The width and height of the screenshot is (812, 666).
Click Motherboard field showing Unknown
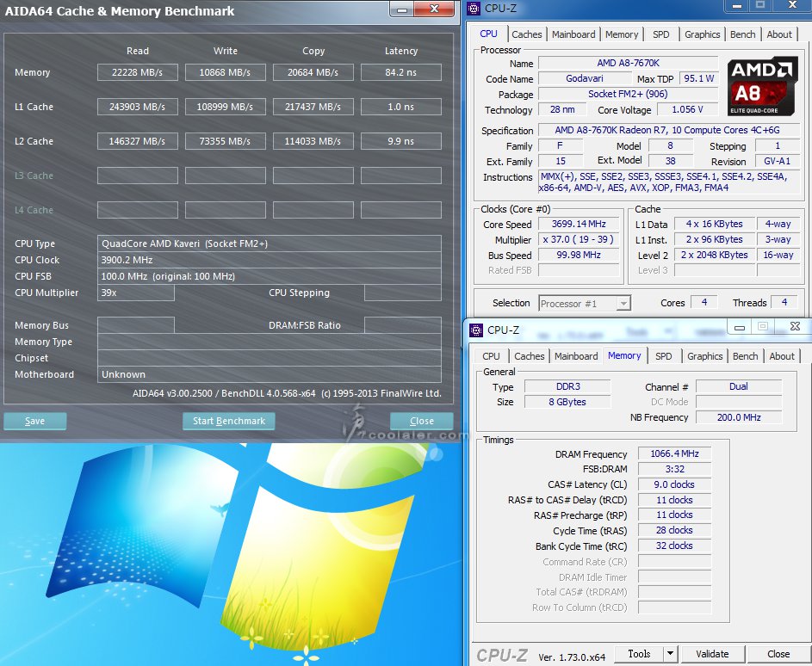pos(270,374)
